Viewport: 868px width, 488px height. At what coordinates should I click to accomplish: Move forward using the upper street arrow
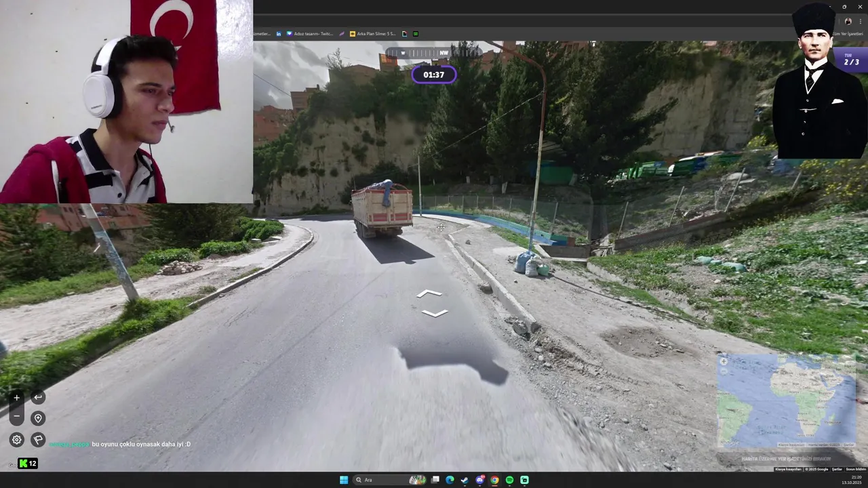click(429, 293)
